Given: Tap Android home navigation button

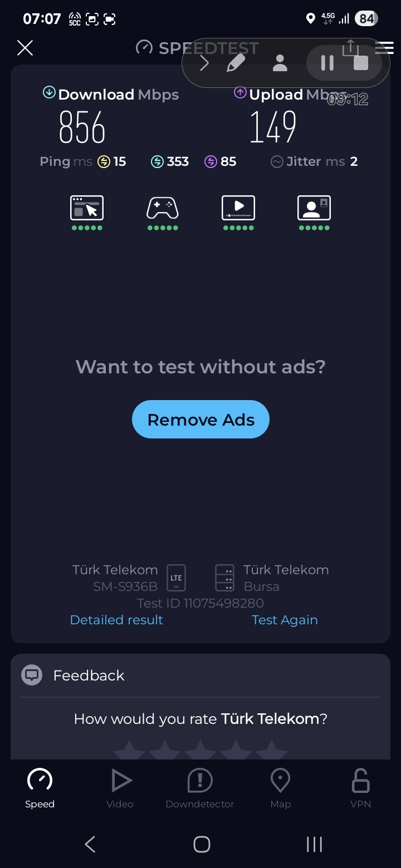Looking at the screenshot, I should (x=202, y=844).
